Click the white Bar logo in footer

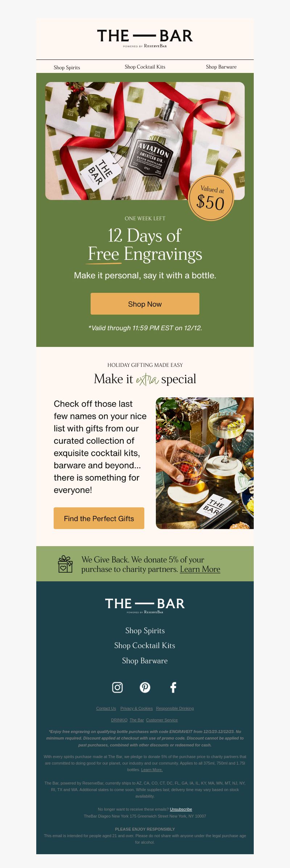pyautogui.click(x=145, y=605)
